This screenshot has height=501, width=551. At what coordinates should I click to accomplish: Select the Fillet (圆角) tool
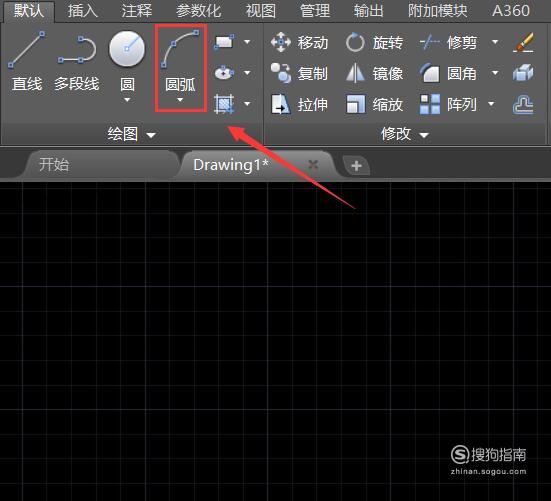pos(448,73)
